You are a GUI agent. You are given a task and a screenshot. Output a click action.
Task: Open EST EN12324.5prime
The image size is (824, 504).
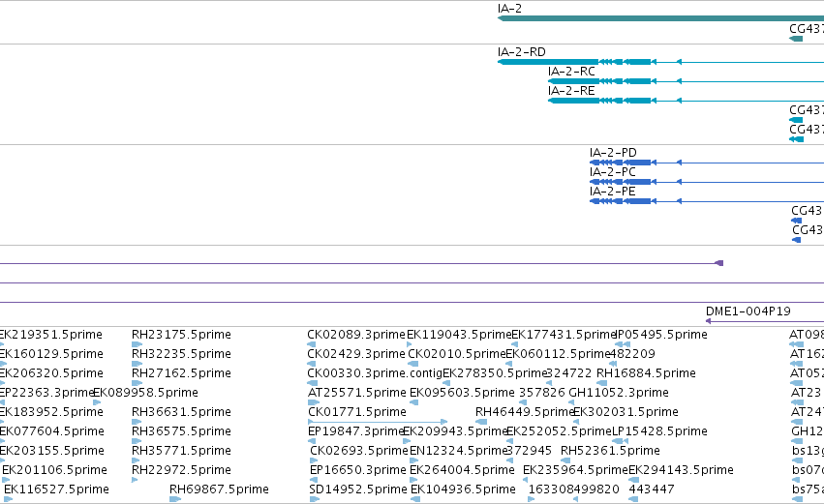click(458, 451)
